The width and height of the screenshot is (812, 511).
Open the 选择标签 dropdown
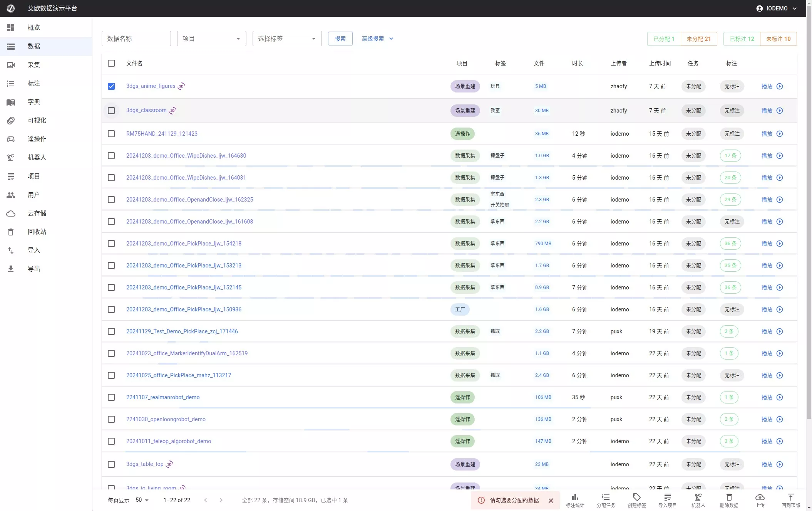286,39
